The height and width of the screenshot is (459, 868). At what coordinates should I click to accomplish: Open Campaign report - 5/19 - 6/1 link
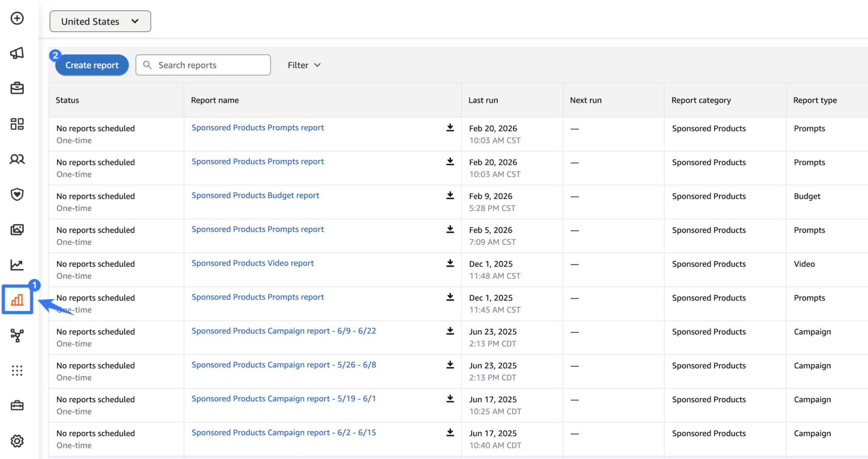click(x=284, y=399)
